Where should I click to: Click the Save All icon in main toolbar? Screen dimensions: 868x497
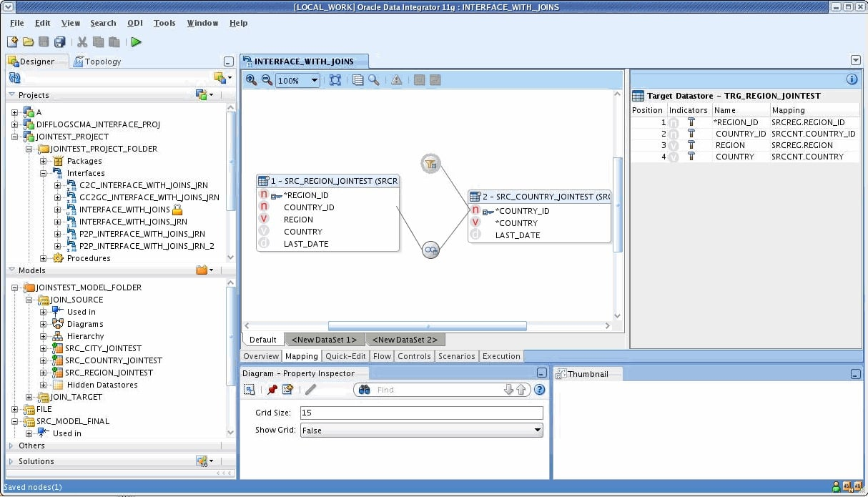[x=60, y=41]
